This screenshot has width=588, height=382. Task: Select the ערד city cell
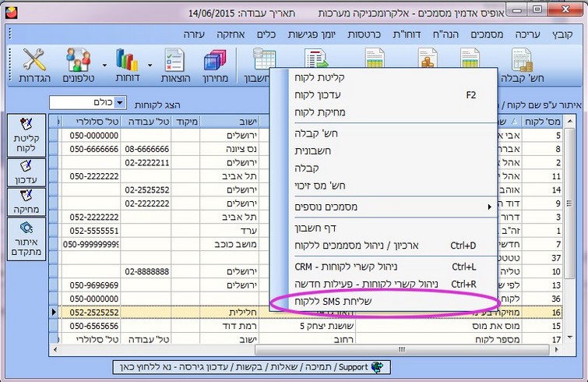230,231
